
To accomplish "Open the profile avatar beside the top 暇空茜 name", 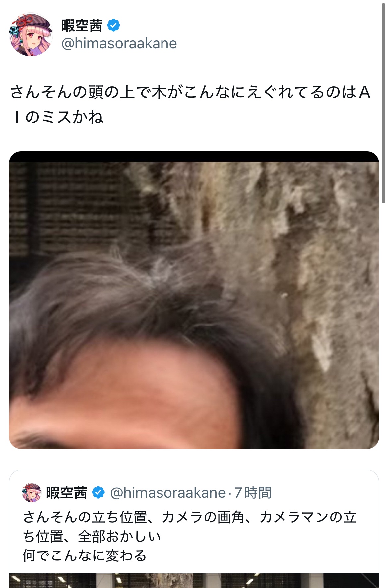I will [31, 34].
